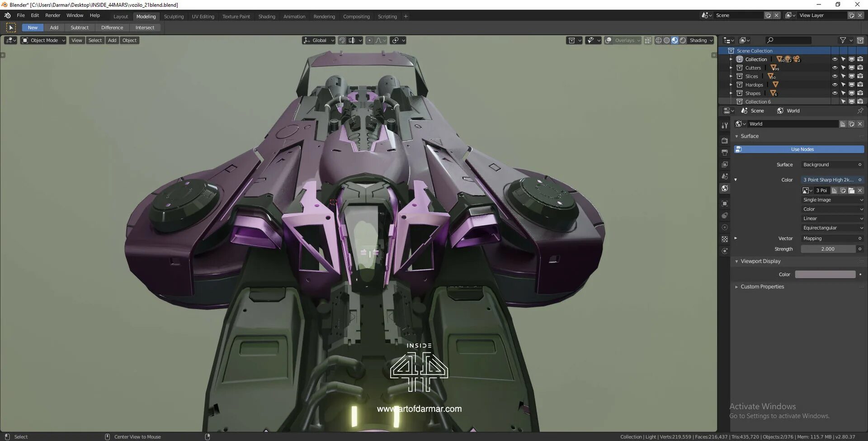Screen dimensions: 868x441
Task: Switch to the Shading workspace tab
Action: tap(267, 17)
